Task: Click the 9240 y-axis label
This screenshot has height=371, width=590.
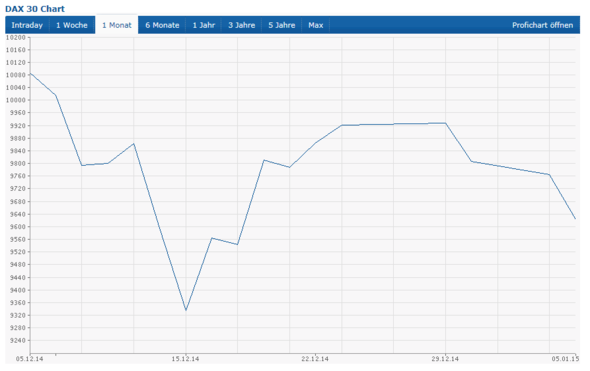Action: coord(18,341)
